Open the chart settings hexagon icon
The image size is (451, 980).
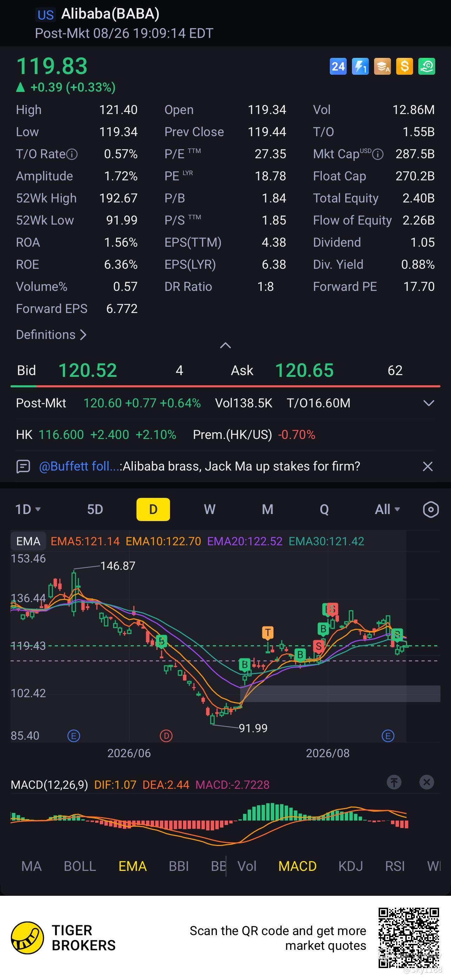[431, 509]
